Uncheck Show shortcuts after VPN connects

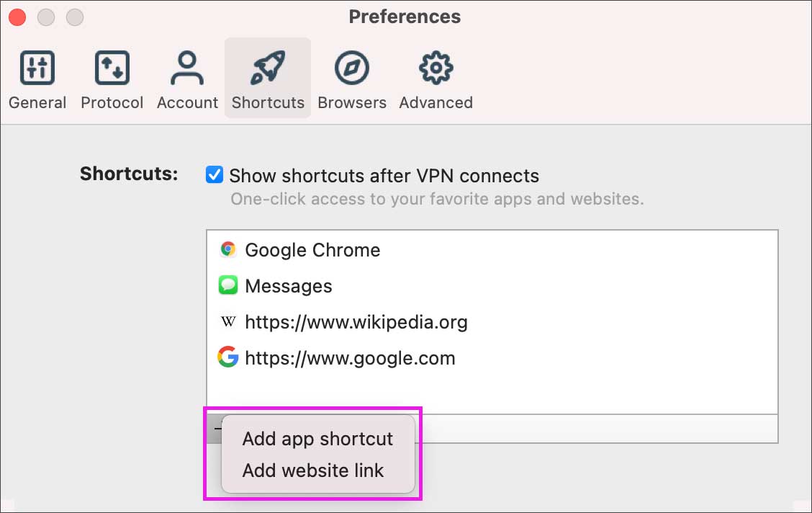(215, 174)
